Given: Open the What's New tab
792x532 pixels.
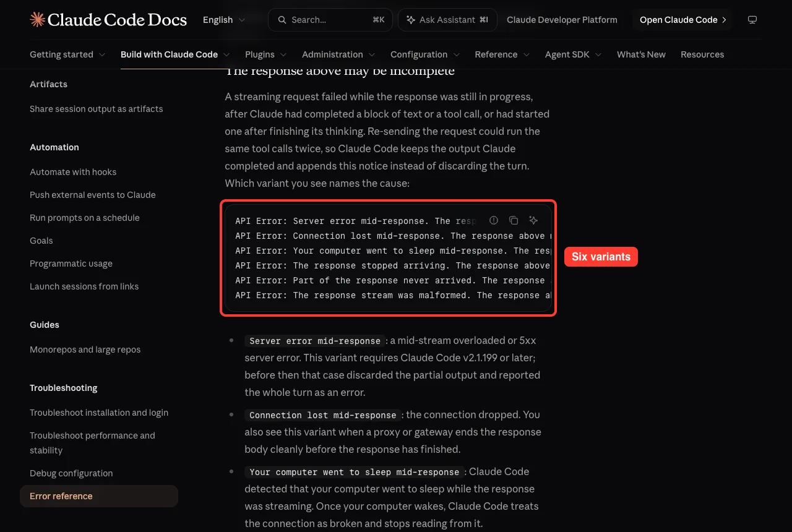Looking at the screenshot, I should [x=641, y=54].
